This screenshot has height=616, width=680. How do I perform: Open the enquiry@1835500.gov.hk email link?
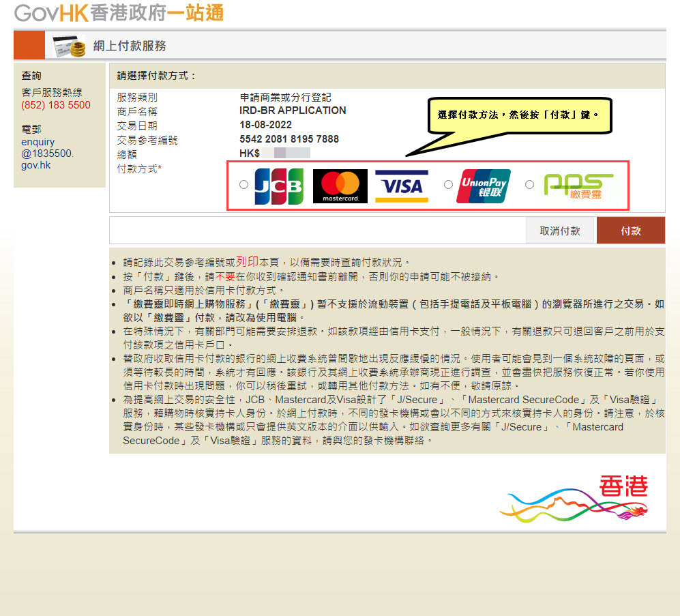tap(47, 153)
